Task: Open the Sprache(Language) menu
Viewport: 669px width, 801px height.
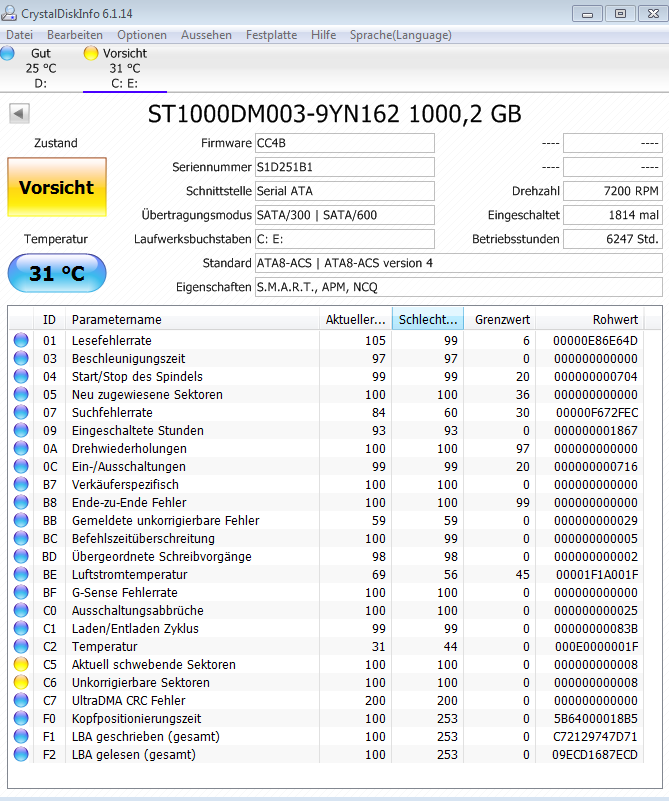Action: coord(400,35)
